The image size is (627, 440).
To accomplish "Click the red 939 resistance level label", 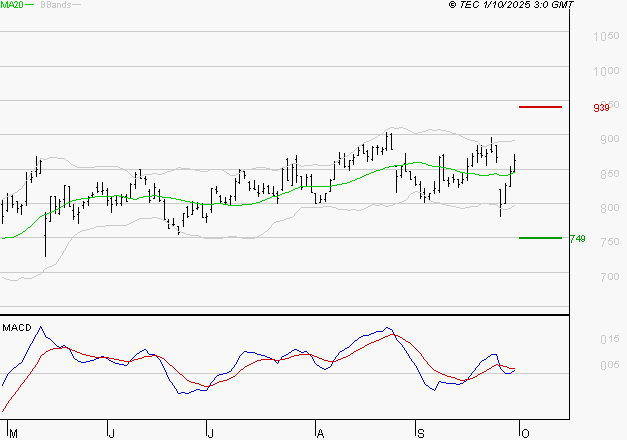I will [601, 108].
